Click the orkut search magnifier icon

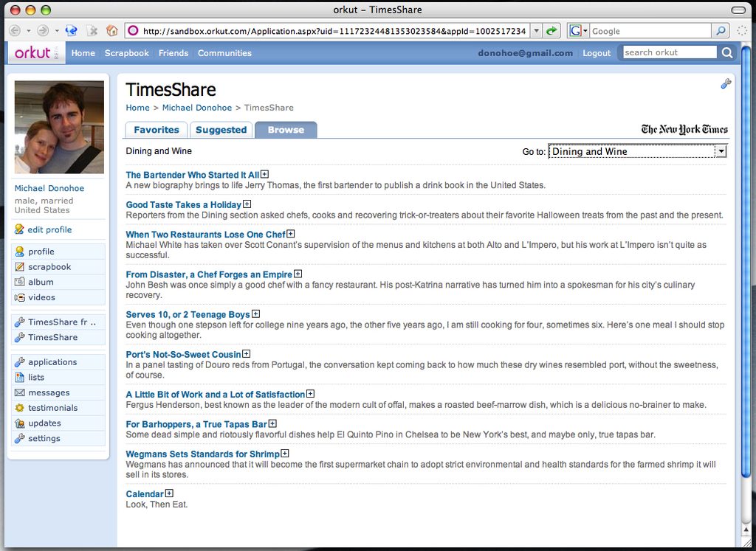click(x=727, y=52)
